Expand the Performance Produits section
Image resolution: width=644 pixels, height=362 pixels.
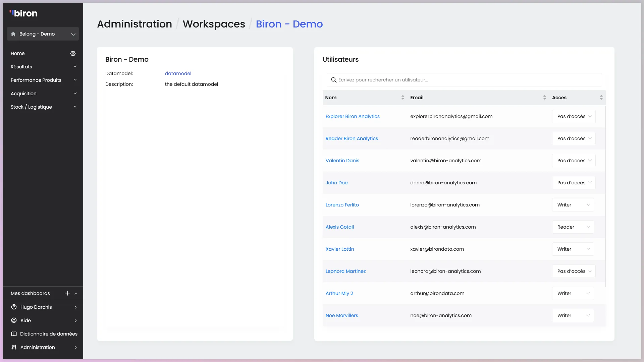click(x=75, y=80)
